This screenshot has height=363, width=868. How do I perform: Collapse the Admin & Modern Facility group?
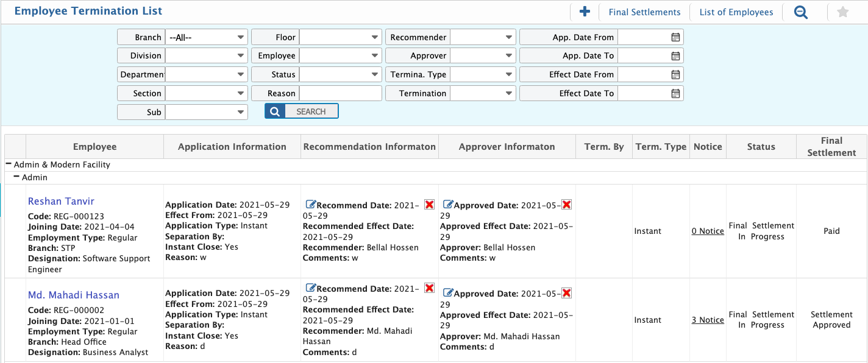point(9,164)
